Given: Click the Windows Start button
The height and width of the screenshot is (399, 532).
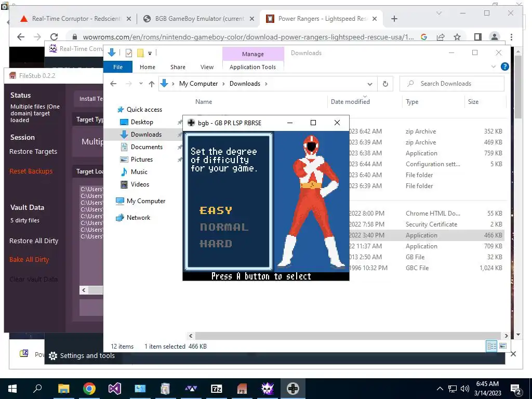Looking at the screenshot, I should click(x=12, y=389).
